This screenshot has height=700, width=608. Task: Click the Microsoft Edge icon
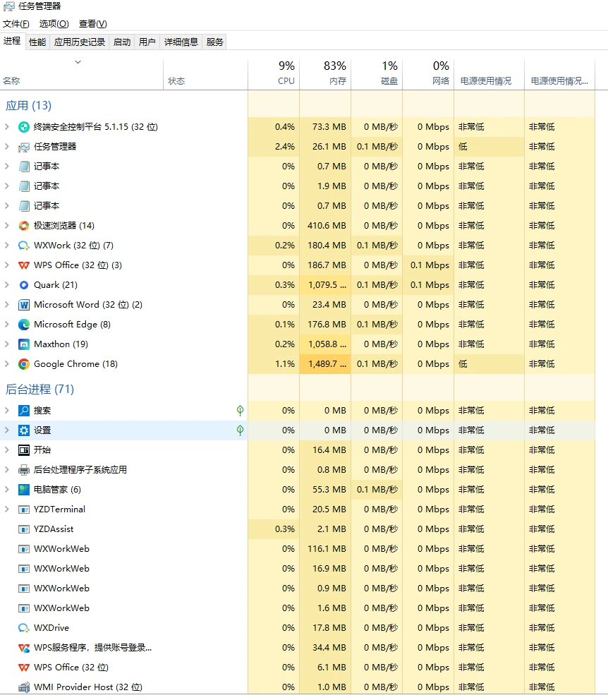24,325
